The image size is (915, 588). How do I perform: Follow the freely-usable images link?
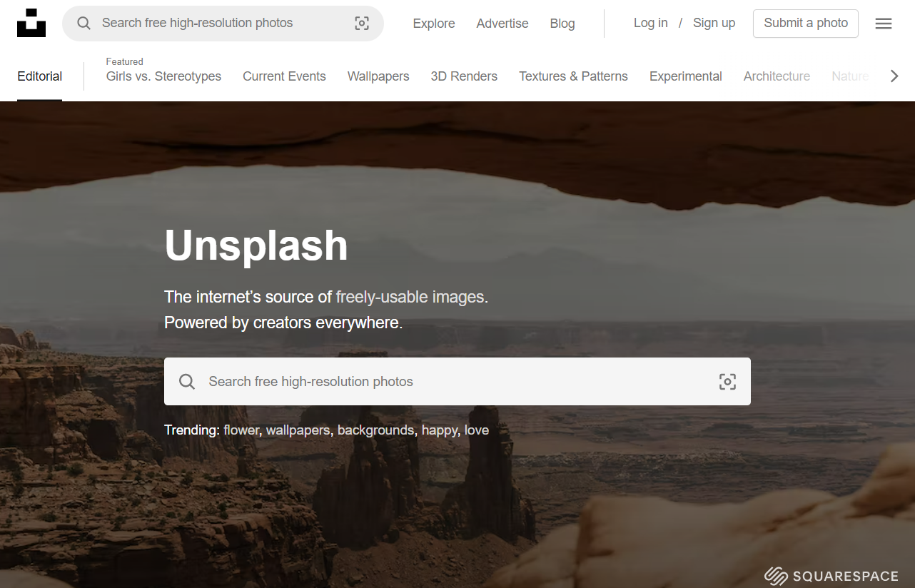410,297
